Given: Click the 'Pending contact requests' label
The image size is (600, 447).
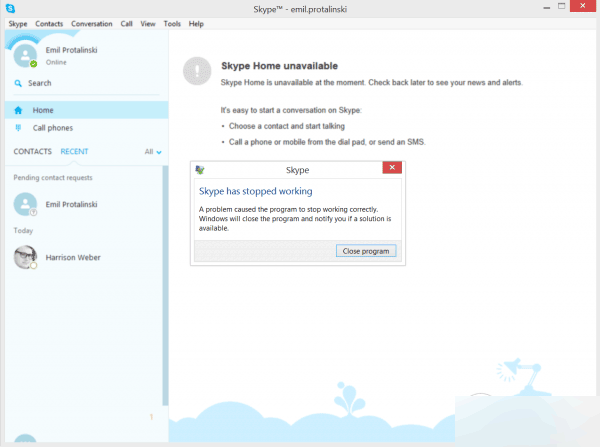Looking at the screenshot, I should click(53, 178).
